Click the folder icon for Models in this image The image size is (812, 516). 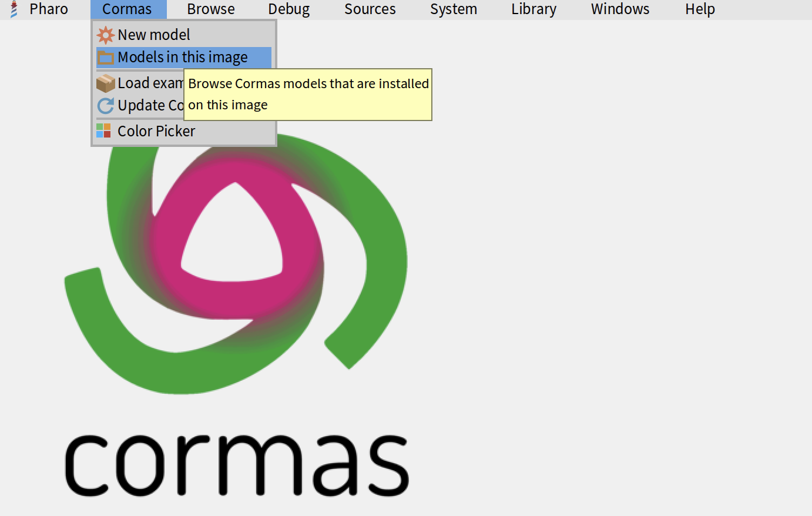coord(105,58)
